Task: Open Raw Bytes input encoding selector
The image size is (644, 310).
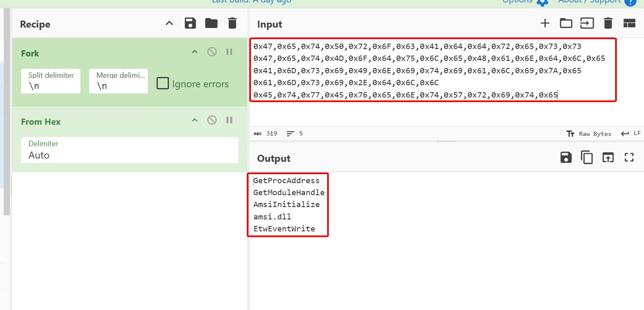Action: click(x=589, y=134)
